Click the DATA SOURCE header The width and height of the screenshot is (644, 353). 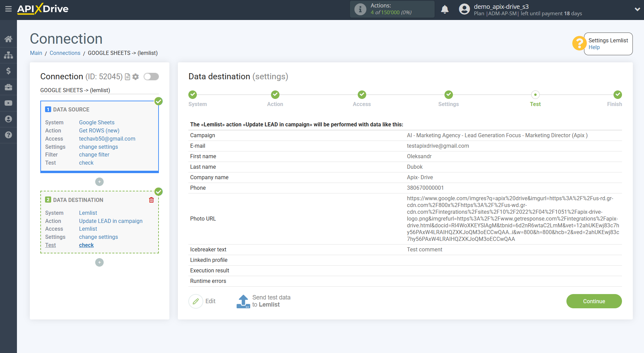coord(71,109)
